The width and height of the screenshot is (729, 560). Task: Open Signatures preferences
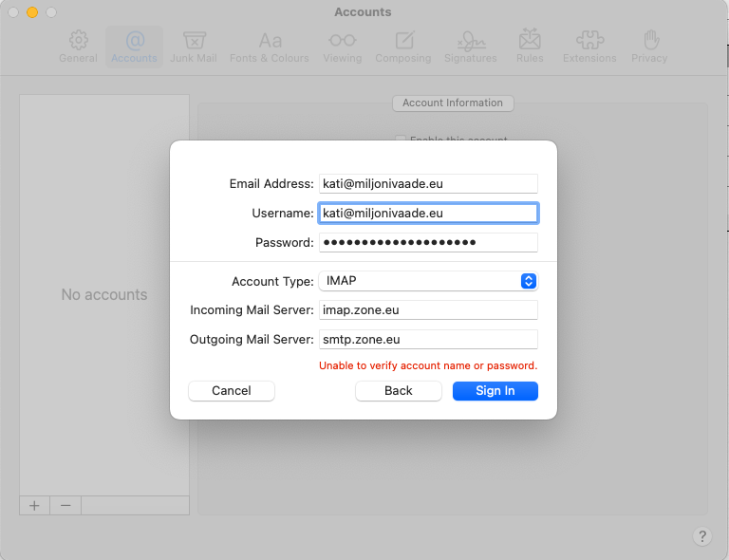pos(470,47)
